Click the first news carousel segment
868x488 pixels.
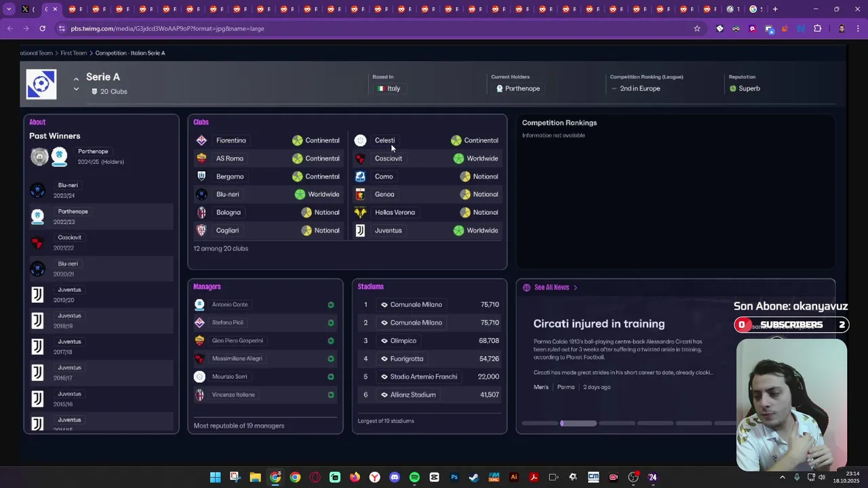pos(540,424)
